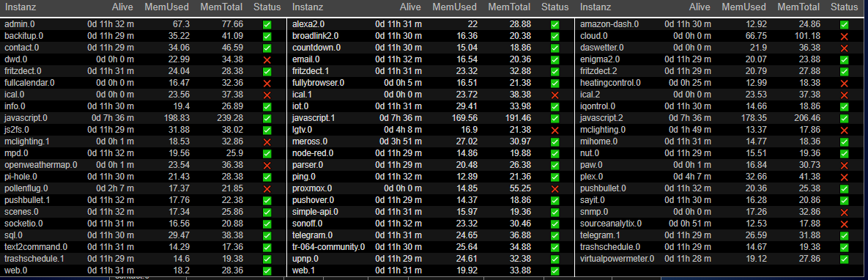The height and width of the screenshot is (280, 868).
Task: Click the red X status for snmp.0
Action: pos(845,213)
